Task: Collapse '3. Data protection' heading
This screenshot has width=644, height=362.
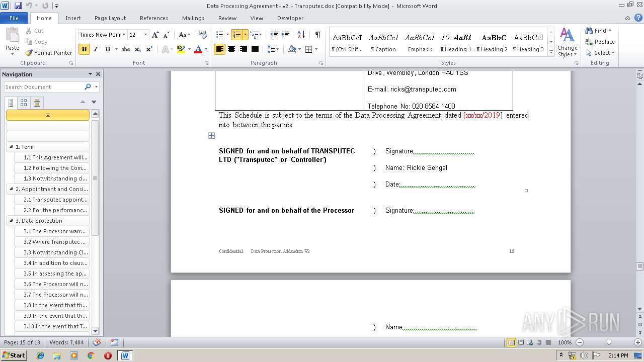Action: (11, 221)
